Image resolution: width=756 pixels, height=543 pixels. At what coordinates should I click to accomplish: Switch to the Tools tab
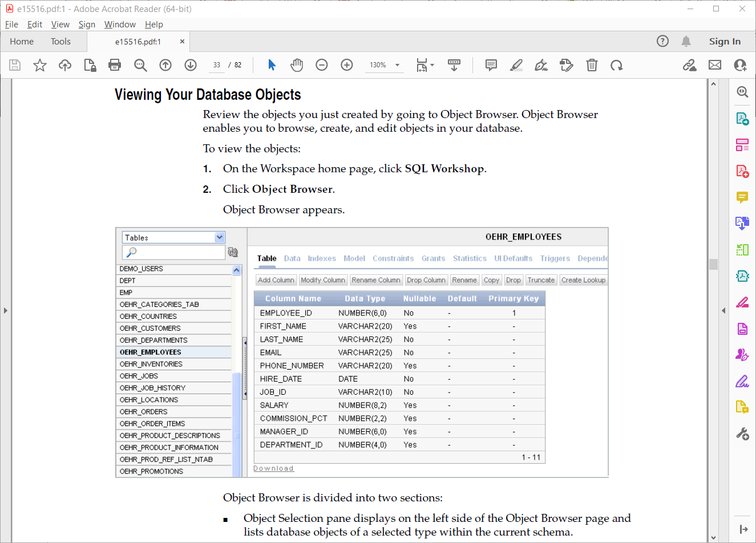(60, 42)
